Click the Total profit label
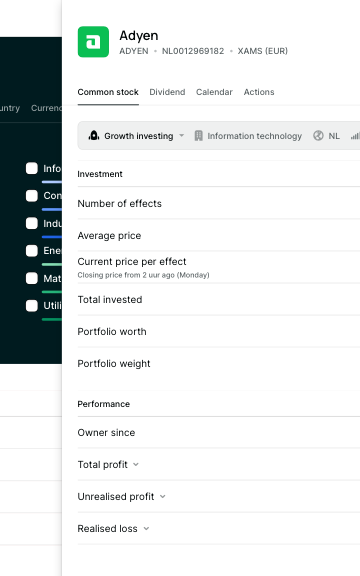 (102, 464)
